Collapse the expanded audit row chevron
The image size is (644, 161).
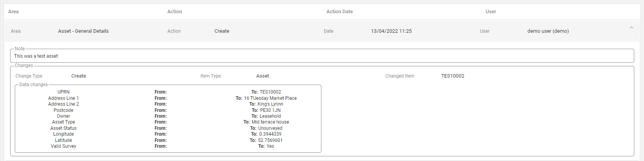[631, 28]
